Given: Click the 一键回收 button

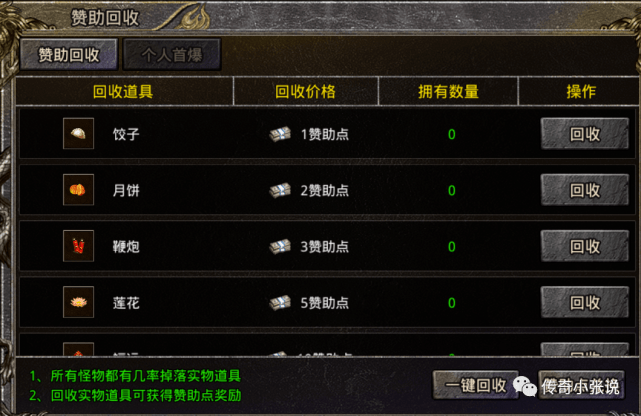Looking at the screenshot, I should click(x=475, y=385).
